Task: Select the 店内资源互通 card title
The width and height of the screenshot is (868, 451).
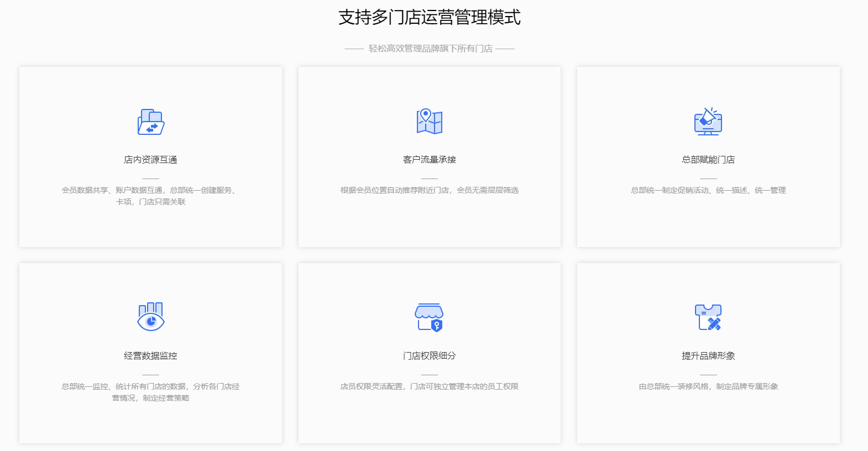Action: pos(150,160)
